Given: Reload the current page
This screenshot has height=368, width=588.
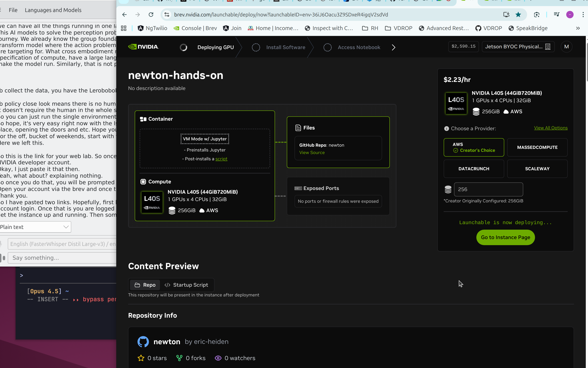Looking at the screenshot, I should tap(151, 14).
